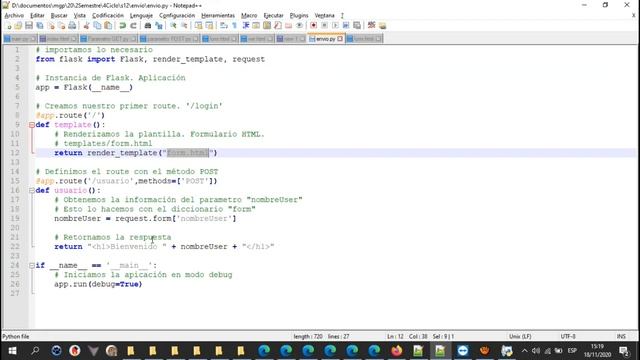Switch to parametro POST.py tab
The height and width of the screenshot is (360, 640).
click(169, 39)
